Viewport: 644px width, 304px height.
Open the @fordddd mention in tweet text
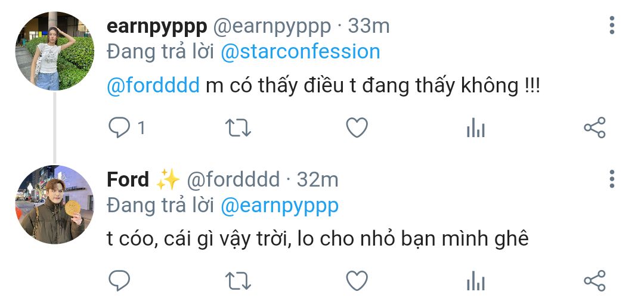click(153, 85)
